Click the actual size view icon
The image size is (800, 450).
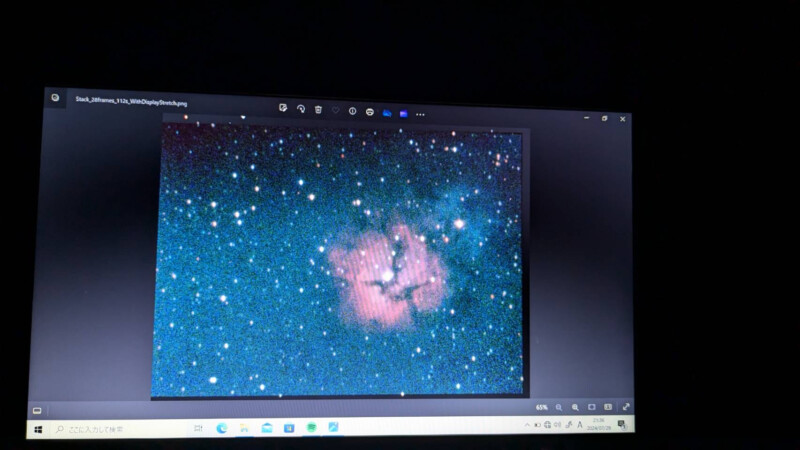(x=608, y=407)
